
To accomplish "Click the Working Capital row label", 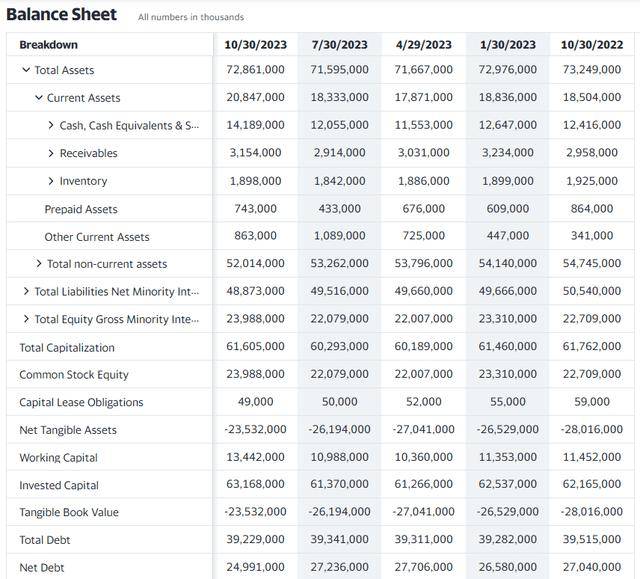I will (58, 457).
